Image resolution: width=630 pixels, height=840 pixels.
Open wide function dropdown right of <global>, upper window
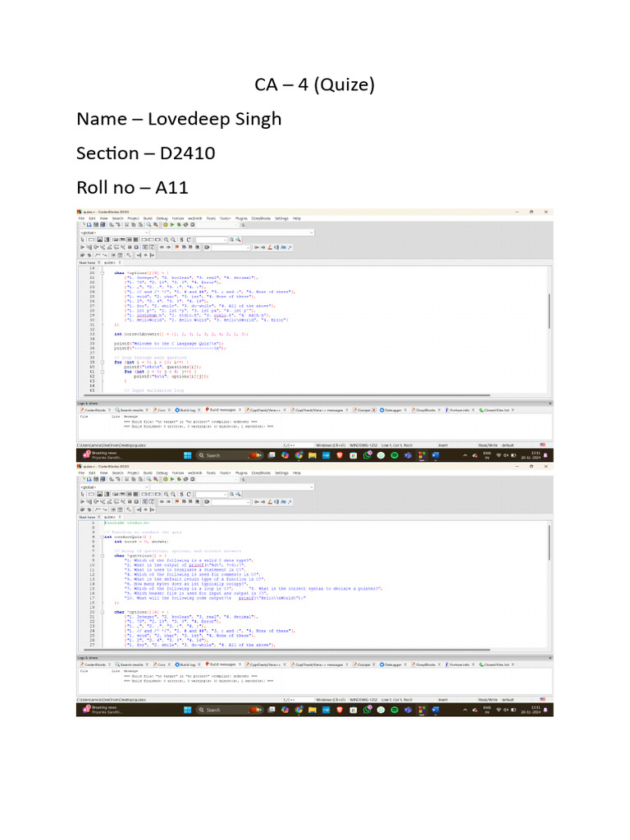click(x=232, y=232)
